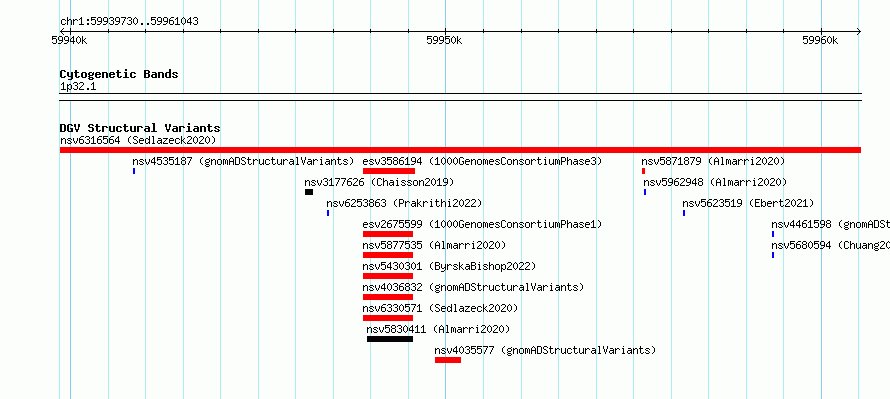Click the 59940k ruler label
Viewport: 890px width, 399px height.
point(70,40)
